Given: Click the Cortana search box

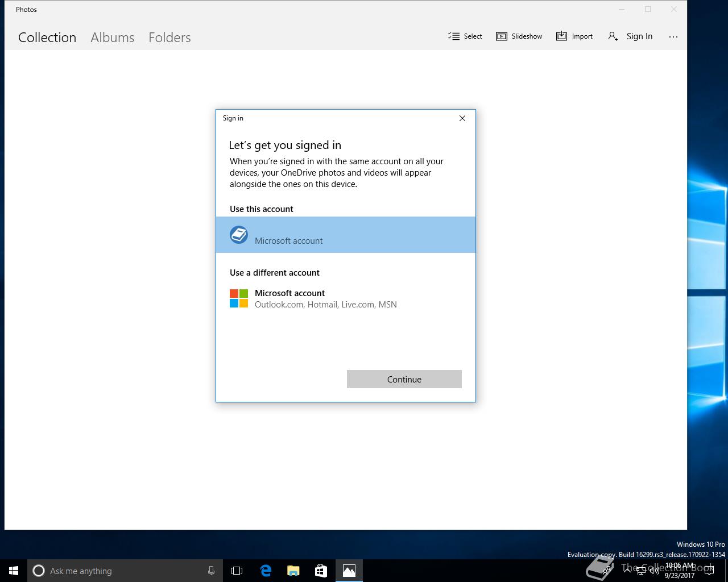Looking at the screenshot, I should [125, 571].
